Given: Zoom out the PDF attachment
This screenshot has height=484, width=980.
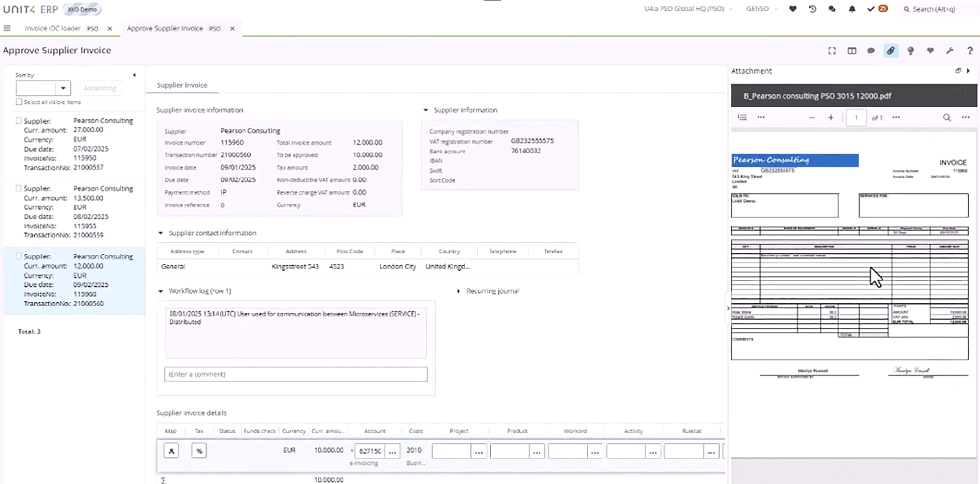Looking at the screenshot, I should pos(812,117).
